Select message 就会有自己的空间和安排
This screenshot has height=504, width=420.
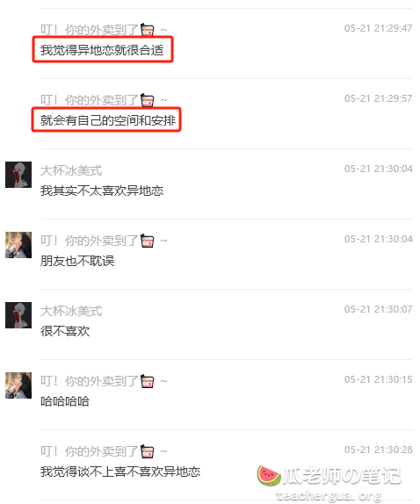pyautogui.click(x=108, y=120)
